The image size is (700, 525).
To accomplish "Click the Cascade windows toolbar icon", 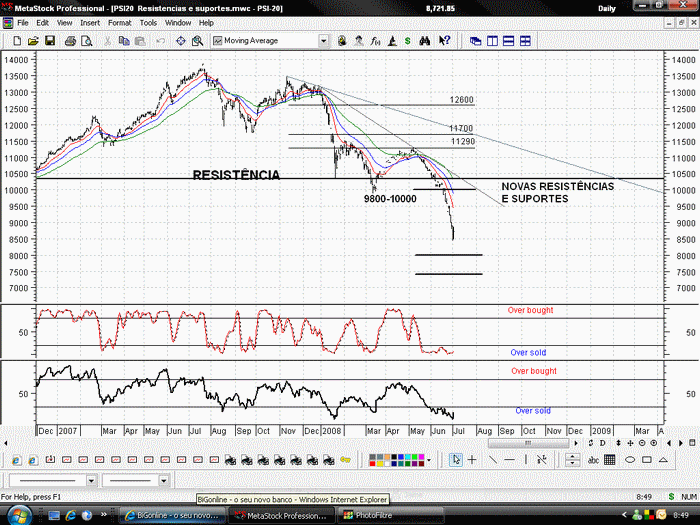I will point(475,41).
